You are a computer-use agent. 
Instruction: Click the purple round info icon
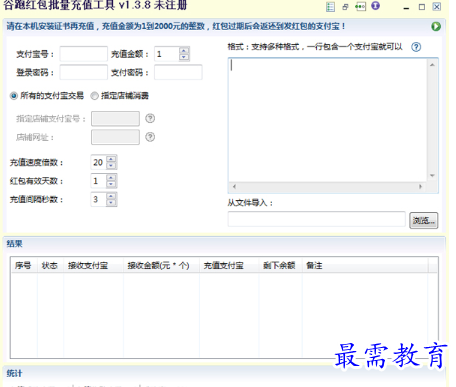(x=376, y=6)
